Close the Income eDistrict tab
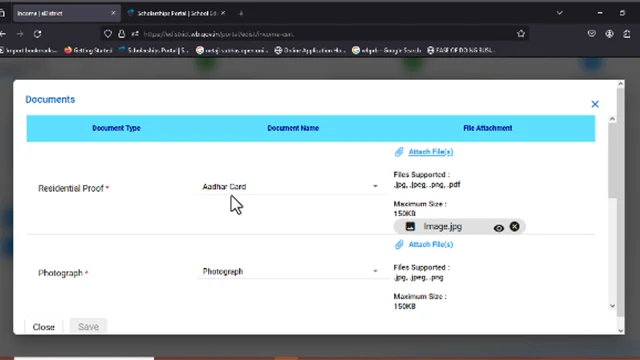640x360 pixels. tap(113, 13)
